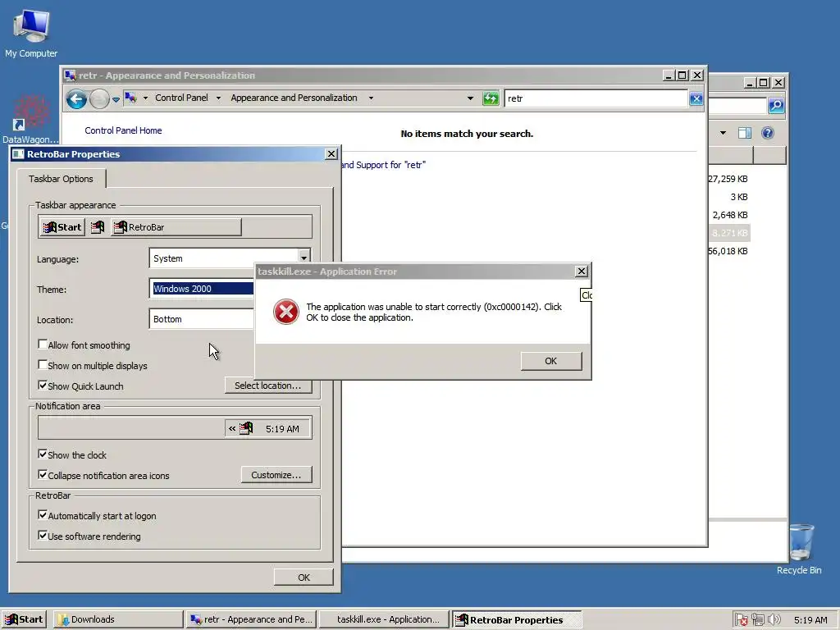Click the 3 KB file size entry

point(739,197)
